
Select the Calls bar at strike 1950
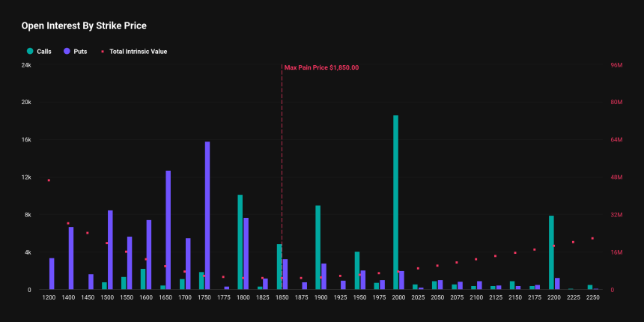(x=357, y=270)
